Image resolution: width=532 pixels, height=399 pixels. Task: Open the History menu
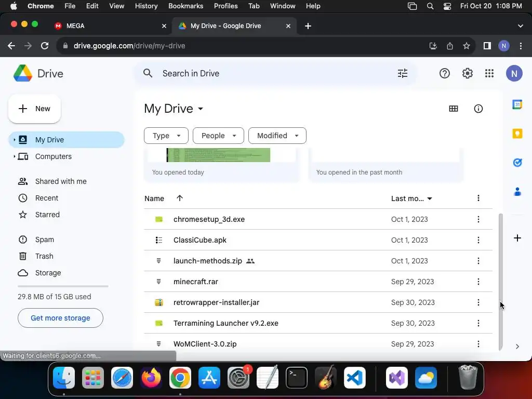146,6
